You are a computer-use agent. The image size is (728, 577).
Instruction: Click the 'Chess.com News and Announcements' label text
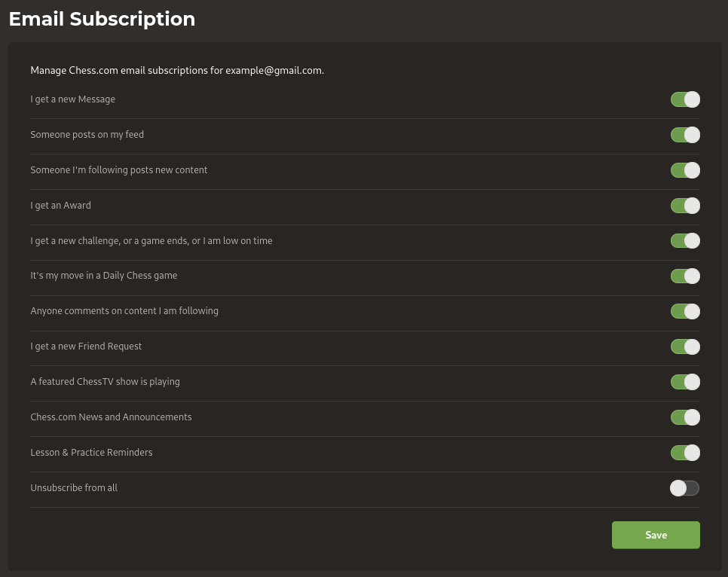(111, 417)
